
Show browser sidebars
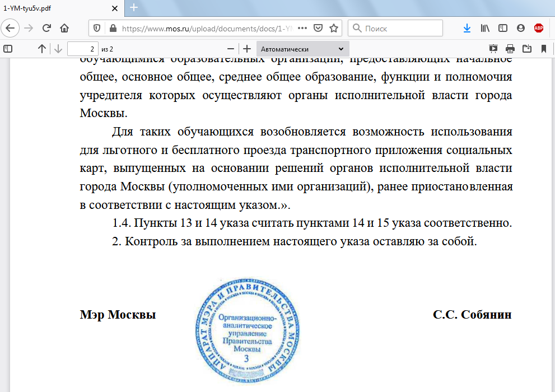502,28
